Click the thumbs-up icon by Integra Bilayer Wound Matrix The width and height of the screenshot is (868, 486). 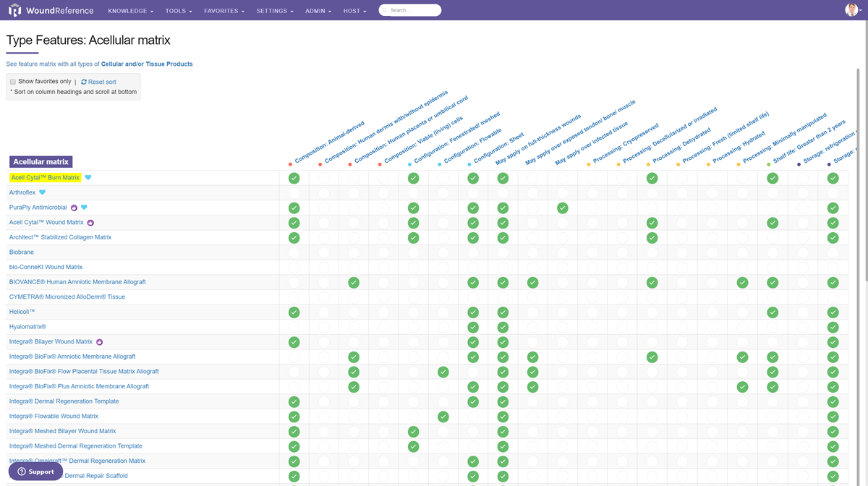[100, 341]
